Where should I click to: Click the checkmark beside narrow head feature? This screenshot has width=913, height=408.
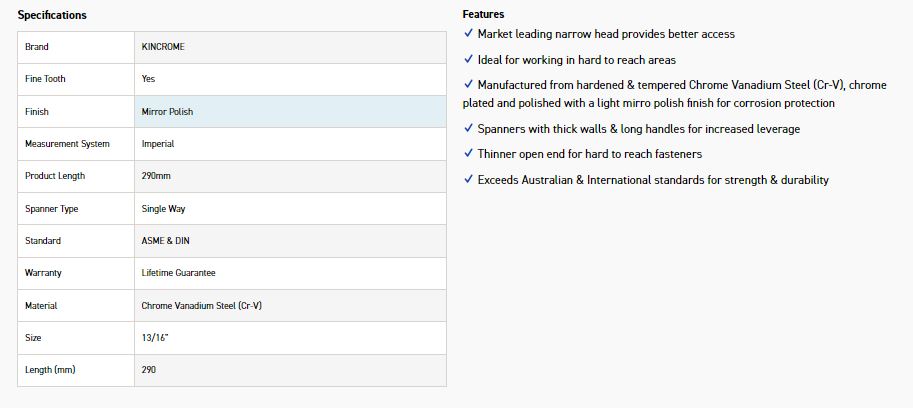(468, 33)
